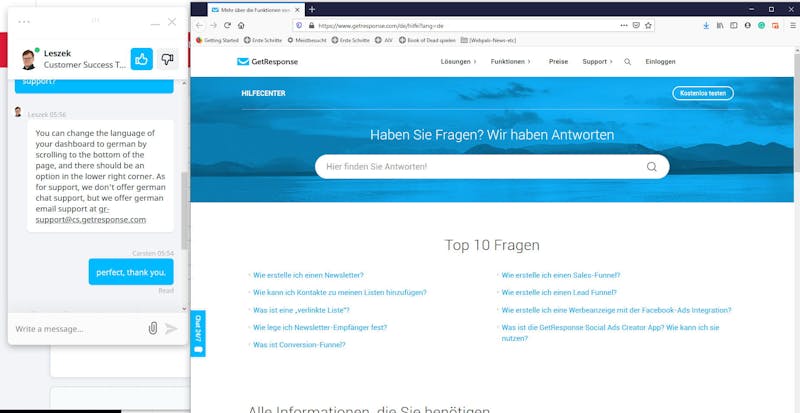Open tracking protection shield icon

[299, 25]
